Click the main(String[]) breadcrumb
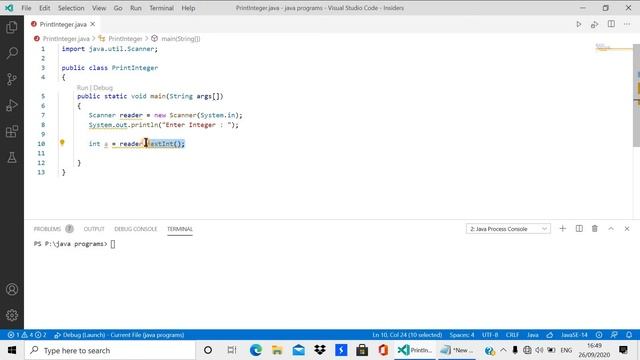Screen dimensions: 640x360 click(180, 39)
